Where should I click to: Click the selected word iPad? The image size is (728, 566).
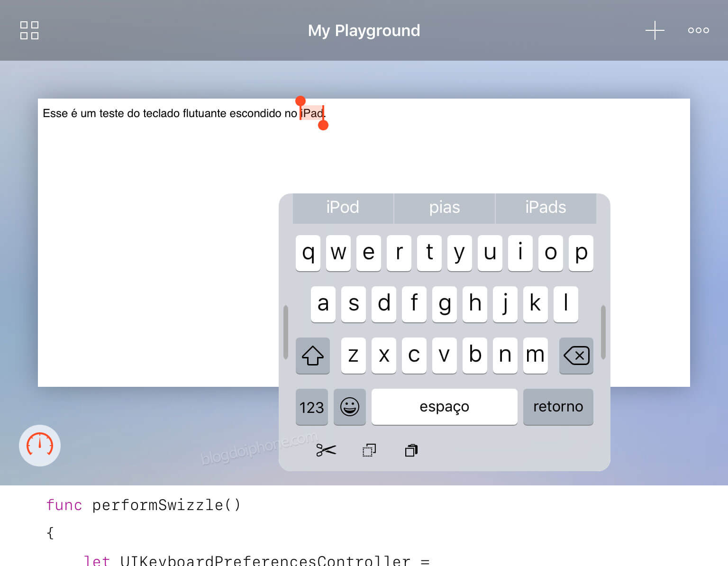312,113
